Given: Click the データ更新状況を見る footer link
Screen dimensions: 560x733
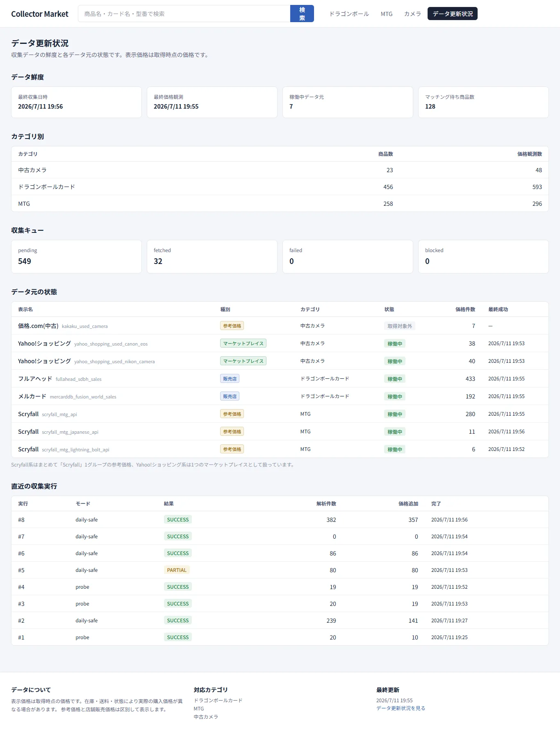Looking at the screenshot, I should pos(401,708).
